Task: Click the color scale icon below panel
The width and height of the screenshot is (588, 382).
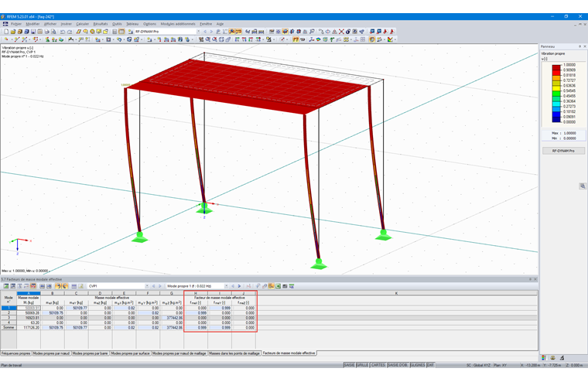Action: (x=544, y=357)
